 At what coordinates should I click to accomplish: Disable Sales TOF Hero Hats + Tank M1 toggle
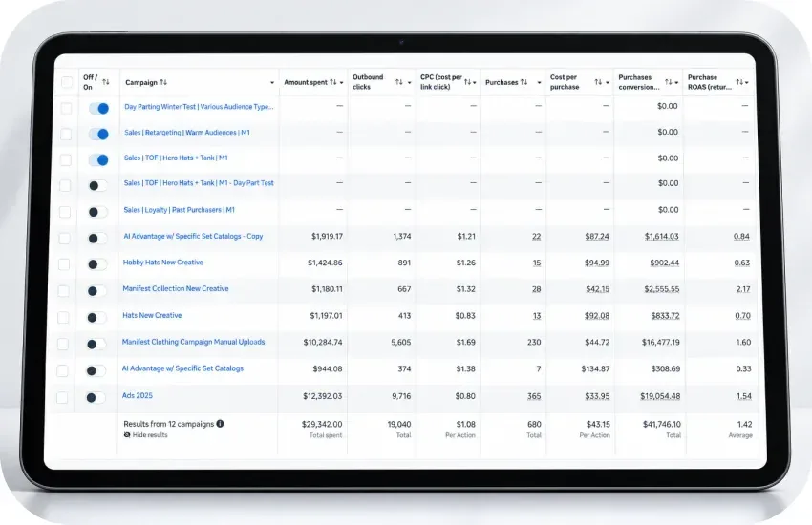point(97,159)
